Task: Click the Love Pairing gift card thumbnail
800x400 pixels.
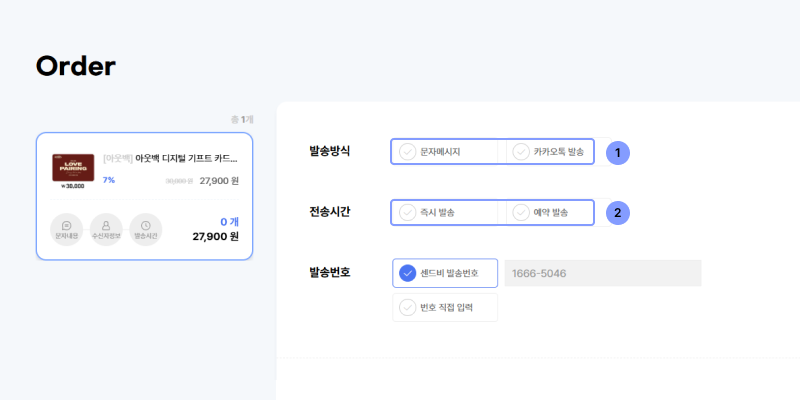Action: click(x=73, y=169)
